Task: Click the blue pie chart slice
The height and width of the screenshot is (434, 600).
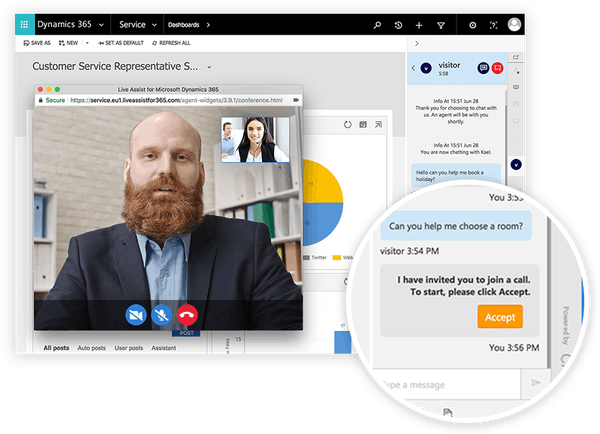Action: coord(321,222)
